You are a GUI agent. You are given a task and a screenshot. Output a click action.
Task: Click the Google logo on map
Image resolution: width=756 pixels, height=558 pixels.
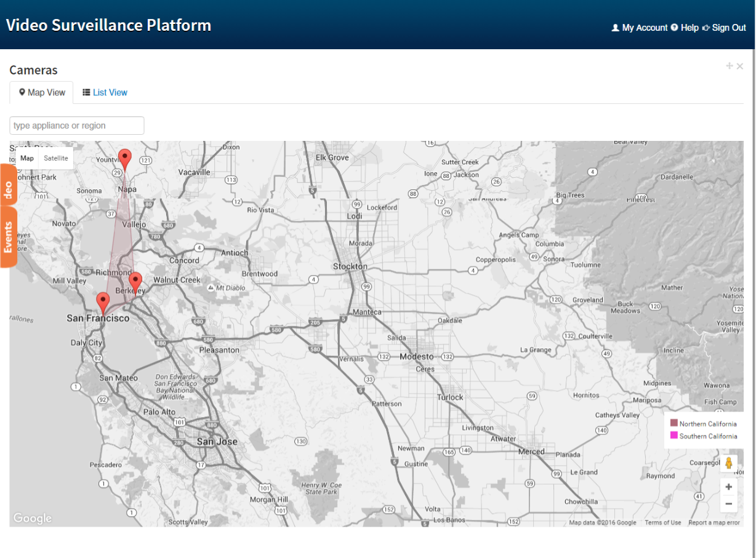(33, 519)
